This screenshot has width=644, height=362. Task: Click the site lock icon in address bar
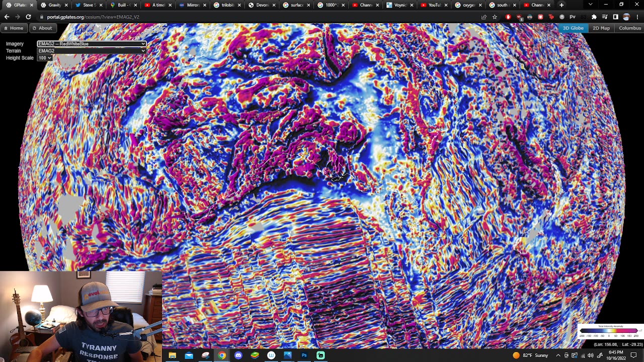(41, 17)
